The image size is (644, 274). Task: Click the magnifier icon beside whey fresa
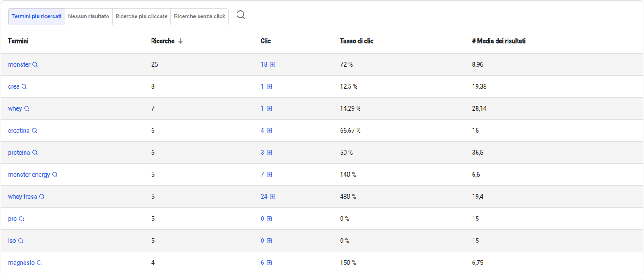pyautogui.click(x=42, y=197)
